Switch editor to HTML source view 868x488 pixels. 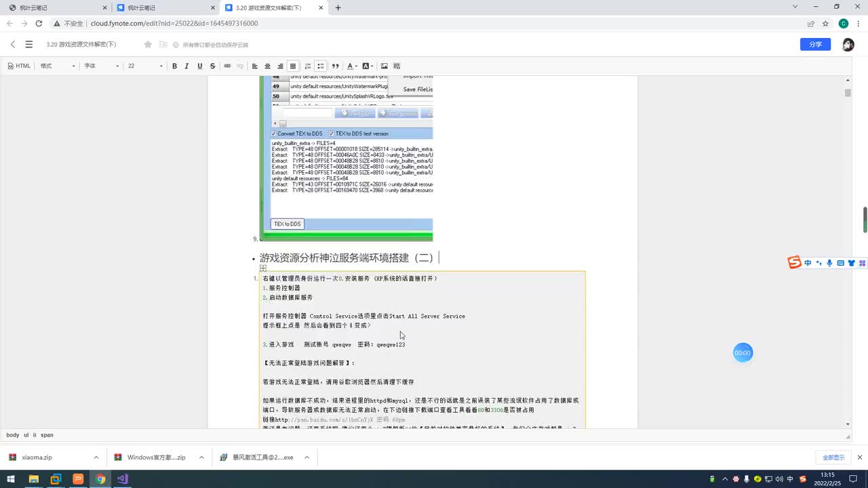click(x=19, y=66)
